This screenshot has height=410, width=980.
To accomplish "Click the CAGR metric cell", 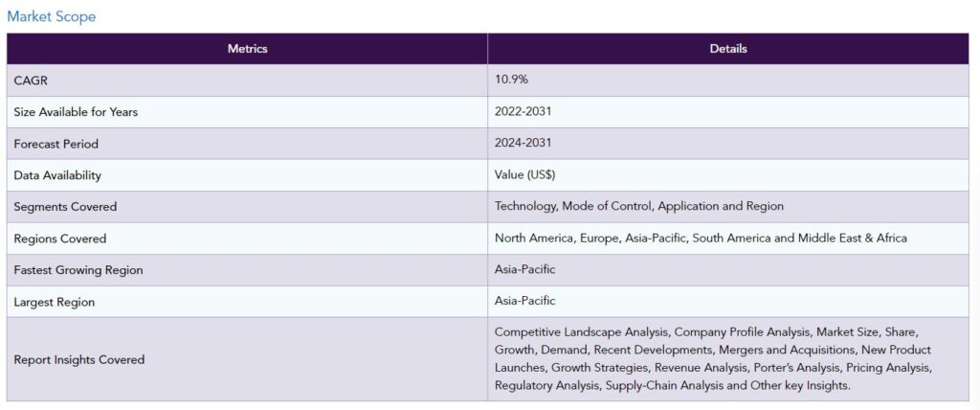I will click(x=248, y=80).
